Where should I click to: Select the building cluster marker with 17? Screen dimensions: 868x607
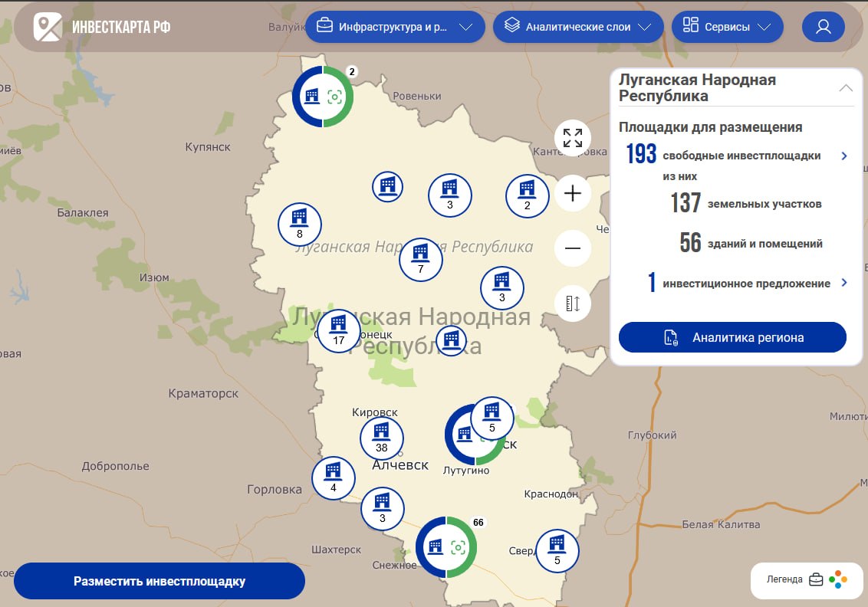click(339, 331)
